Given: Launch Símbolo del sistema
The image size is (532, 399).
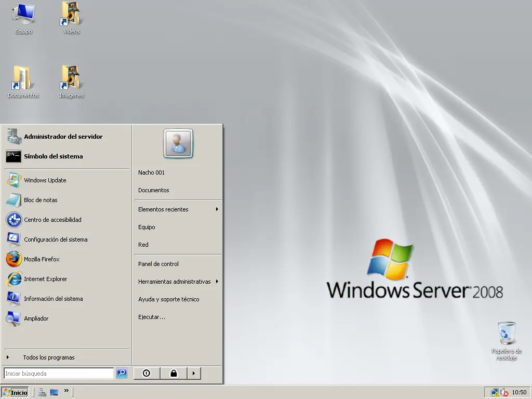Looking at the screenshot, I should pyautogui.click(x=67, y=156).
